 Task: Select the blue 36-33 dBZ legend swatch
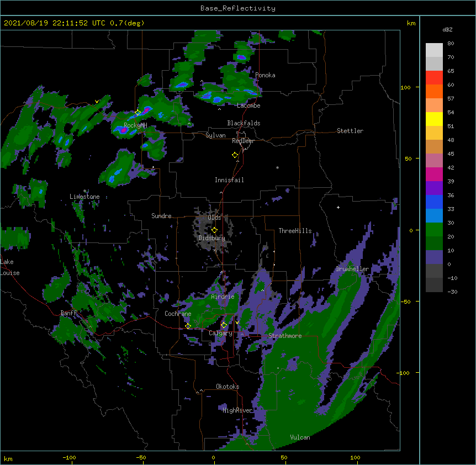434,202
